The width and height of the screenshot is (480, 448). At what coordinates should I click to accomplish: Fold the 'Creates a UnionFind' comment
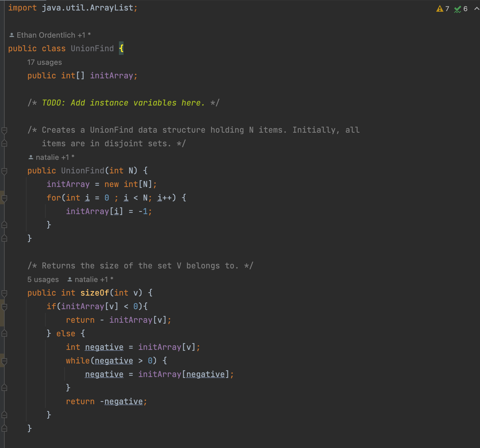point(4,130)
